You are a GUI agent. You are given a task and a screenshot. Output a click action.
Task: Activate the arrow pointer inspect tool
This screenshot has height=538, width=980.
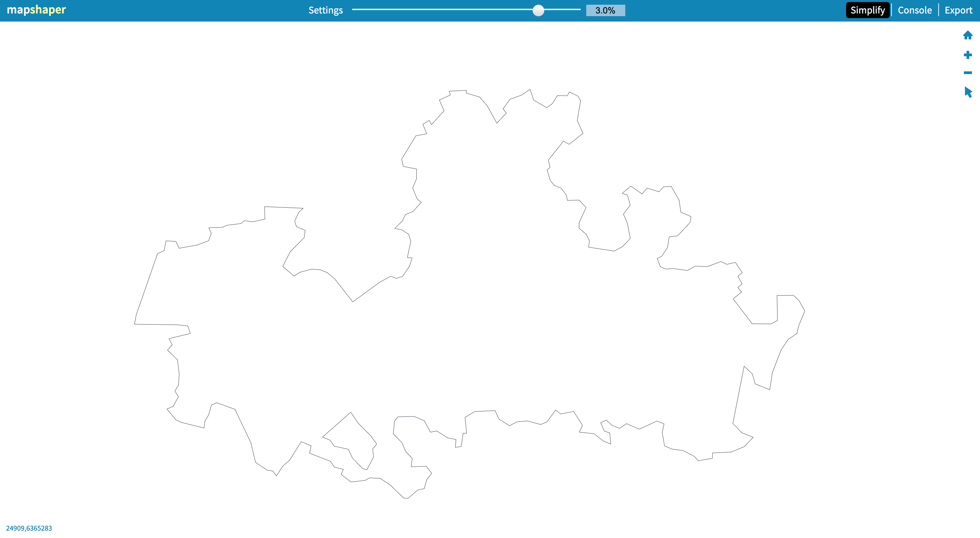[x=968, y=92]
